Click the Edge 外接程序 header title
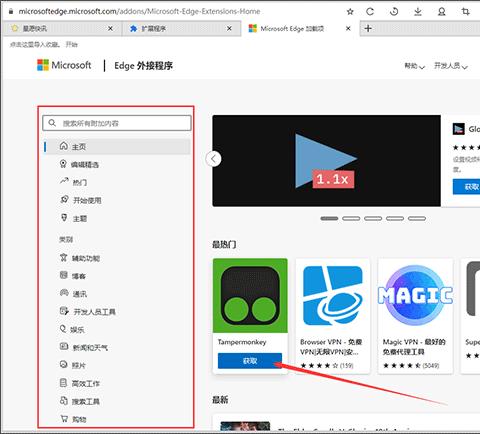Screen dimensions: 480x434 click(143, 66)
